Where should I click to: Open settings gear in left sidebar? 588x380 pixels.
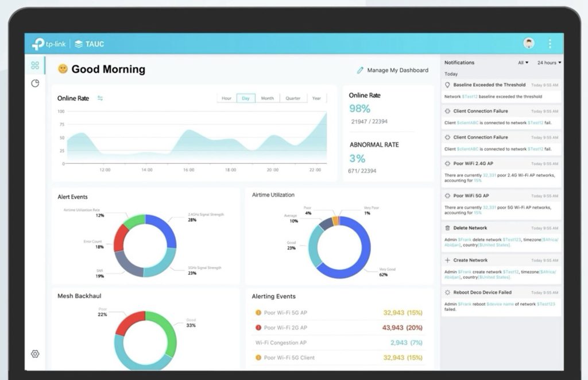[35, 354]
